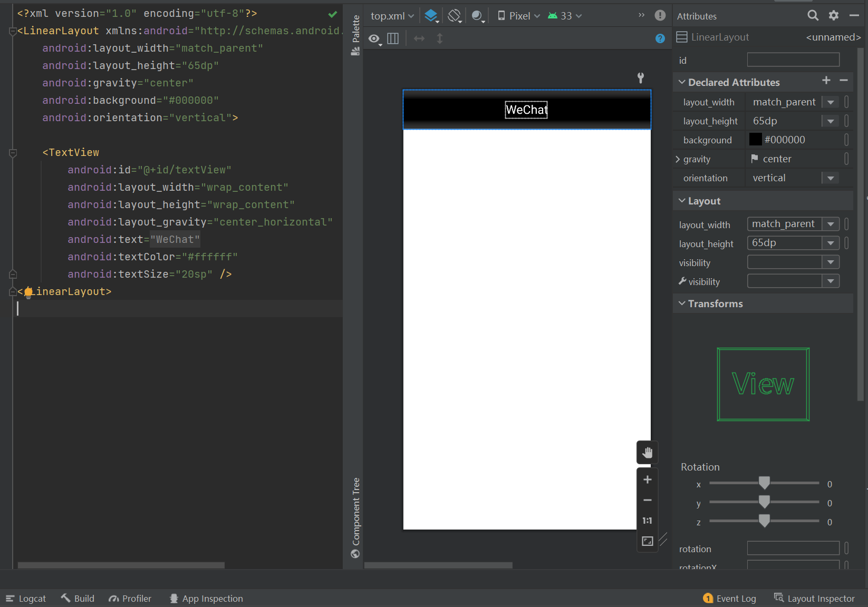868x607 pixels.
Task: Click the Rotation x slider handle
Action: (764, 483)
